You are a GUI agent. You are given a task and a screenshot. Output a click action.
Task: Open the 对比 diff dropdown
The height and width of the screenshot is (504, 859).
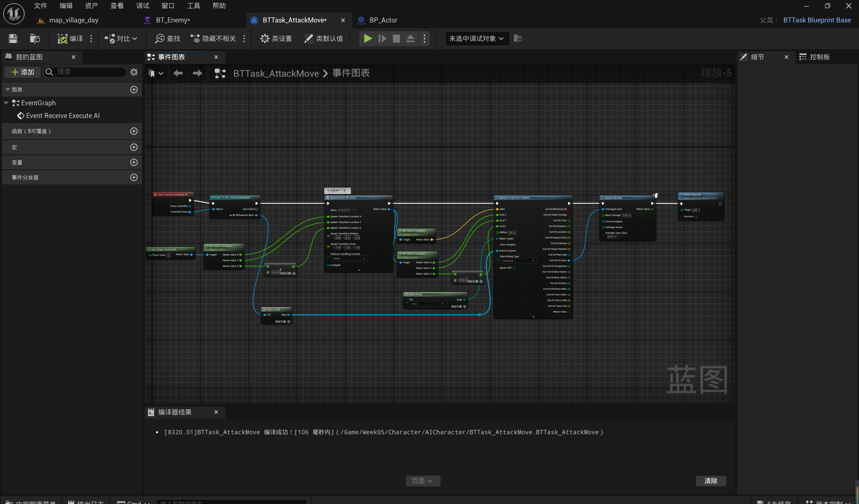click(121, 39)
